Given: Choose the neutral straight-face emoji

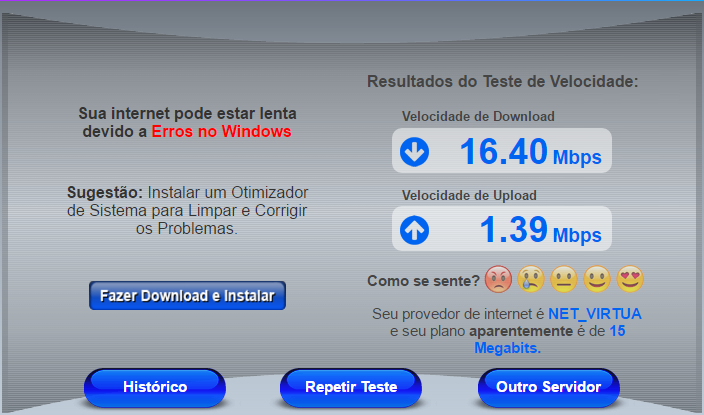Looking at the screenshot, I should 564,279.
